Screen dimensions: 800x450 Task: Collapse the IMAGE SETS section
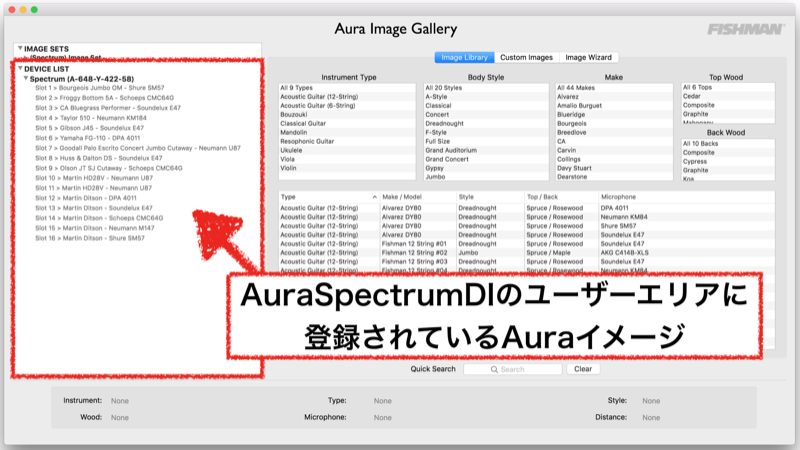(20, 48)
